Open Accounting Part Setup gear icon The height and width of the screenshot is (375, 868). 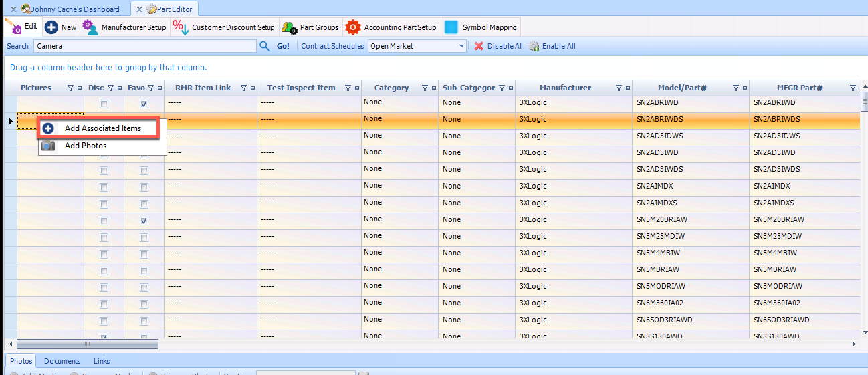(353, 27)
